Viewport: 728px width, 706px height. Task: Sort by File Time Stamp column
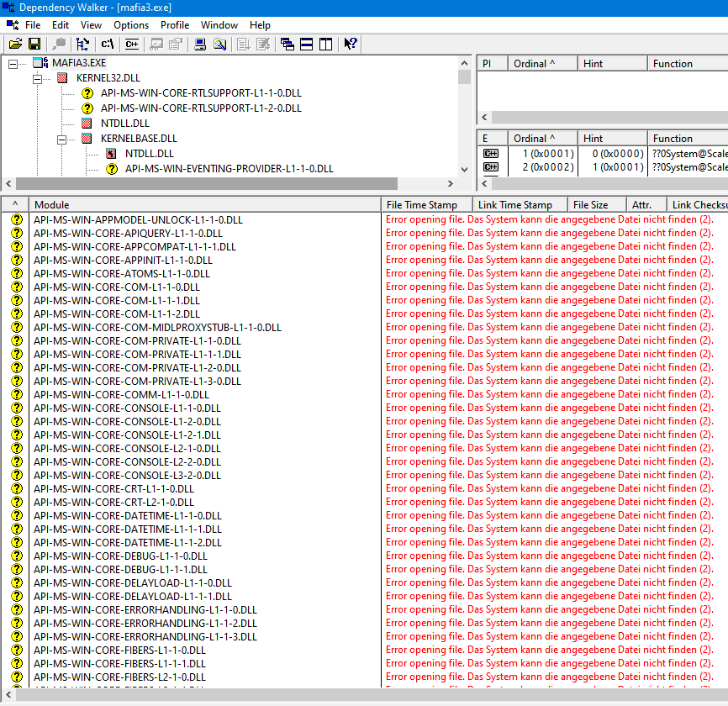tap(427, 205)
